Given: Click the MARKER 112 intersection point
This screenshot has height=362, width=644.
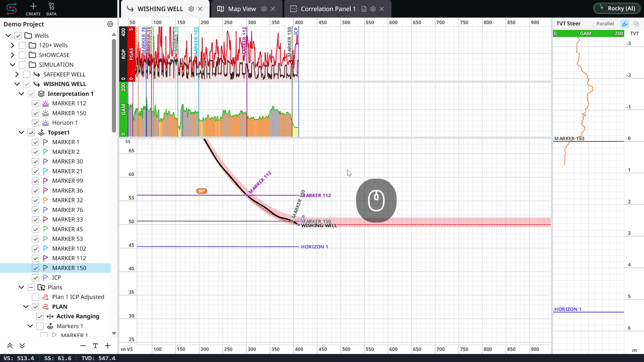Looking at the screenshot, I should [x=247, y=195].
